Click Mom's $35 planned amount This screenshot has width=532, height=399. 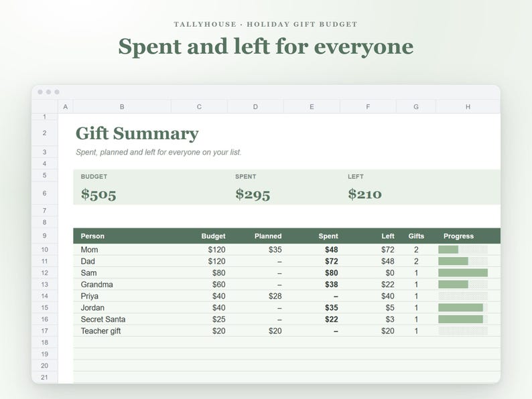coord(275,250)
